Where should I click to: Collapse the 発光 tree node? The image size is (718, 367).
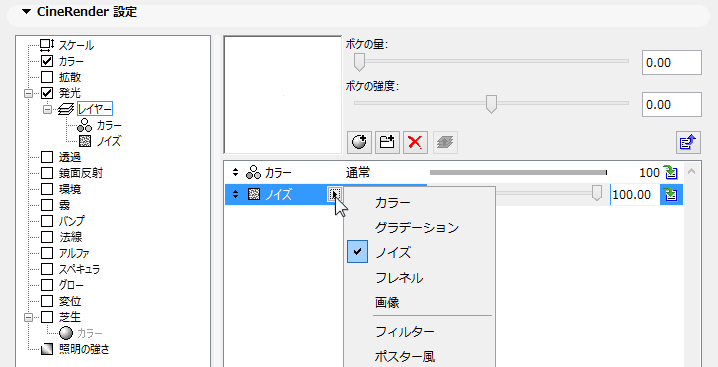coord(28,93)
